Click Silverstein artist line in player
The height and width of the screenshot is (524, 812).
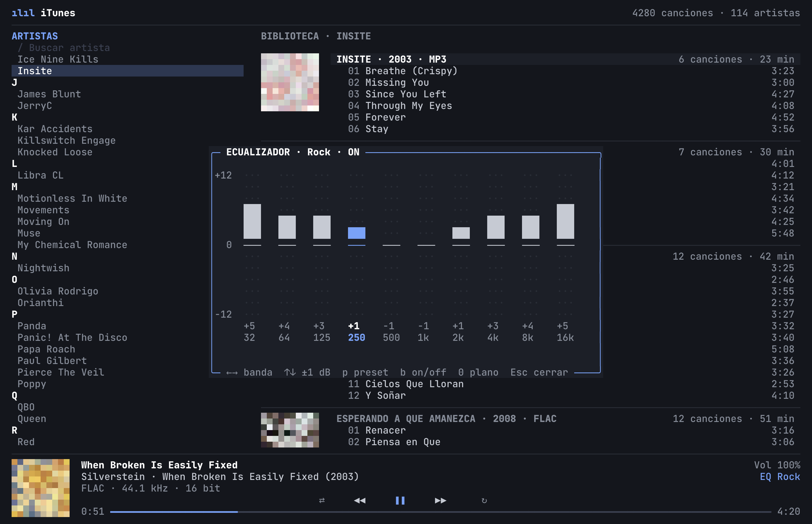pyautogui.click(x=220, y=477)
